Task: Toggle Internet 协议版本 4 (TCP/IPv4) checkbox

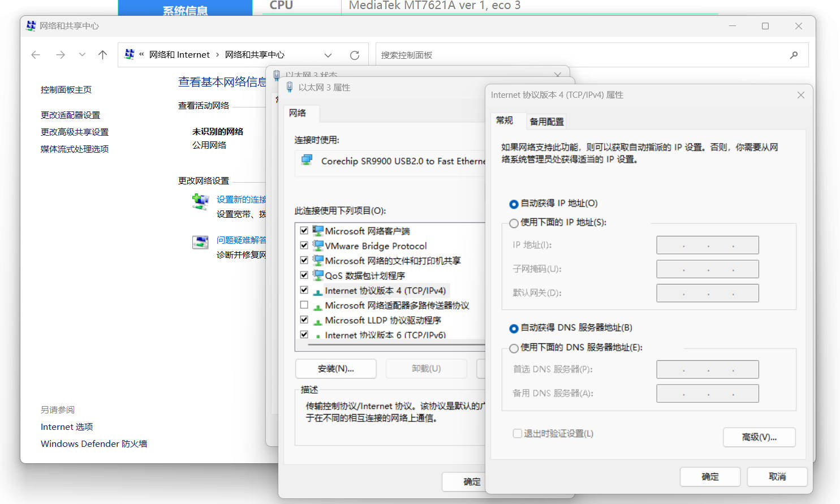Action: tap(304, 290)
